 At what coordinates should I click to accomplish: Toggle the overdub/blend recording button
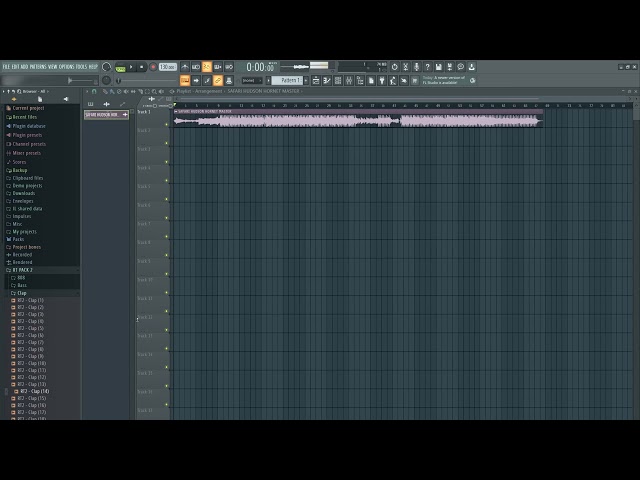point(218,67)
